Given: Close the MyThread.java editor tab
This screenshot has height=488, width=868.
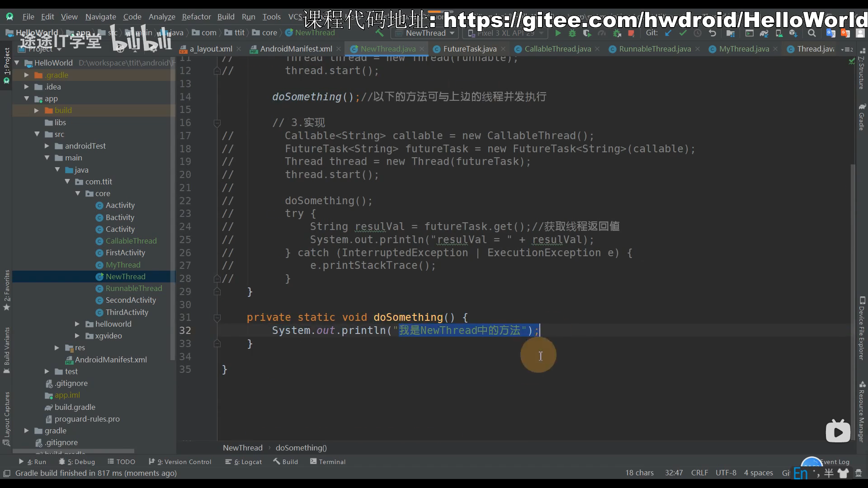Looking at the screenshot, I should click(x=776, y=49).
